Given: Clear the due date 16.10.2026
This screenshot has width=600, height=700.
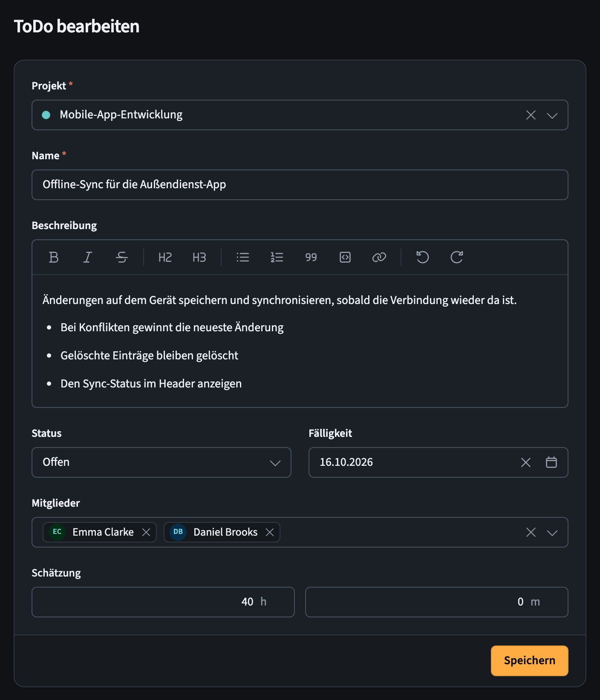Looking at the screenshot, I should 526,462.
